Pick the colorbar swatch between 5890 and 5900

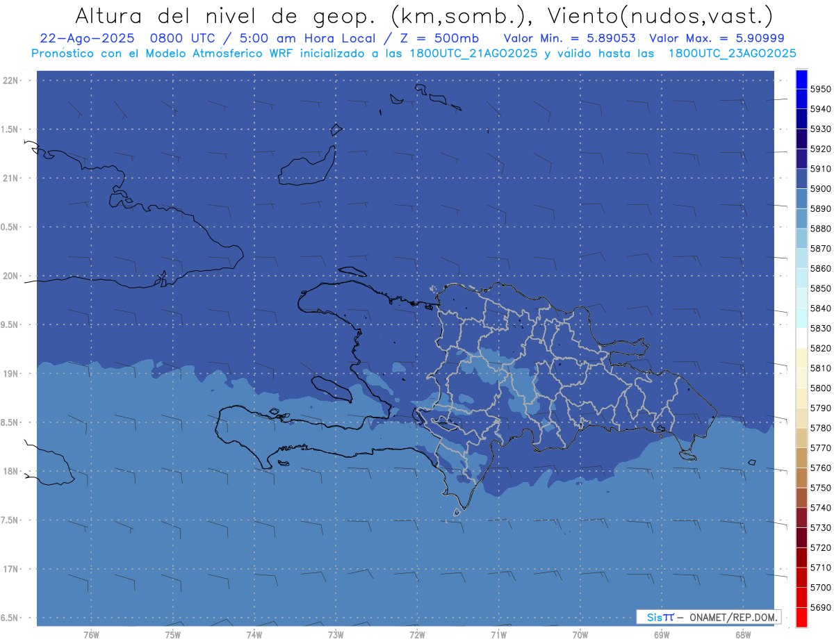pos(801,199)
